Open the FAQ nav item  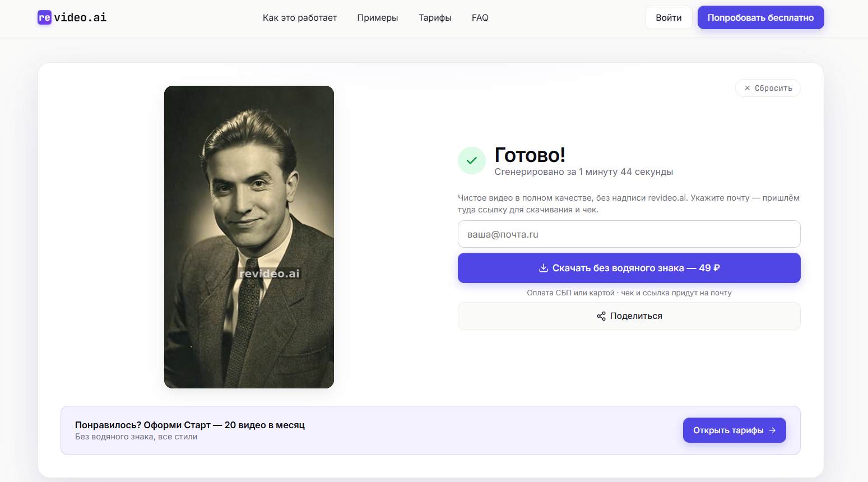480,18
